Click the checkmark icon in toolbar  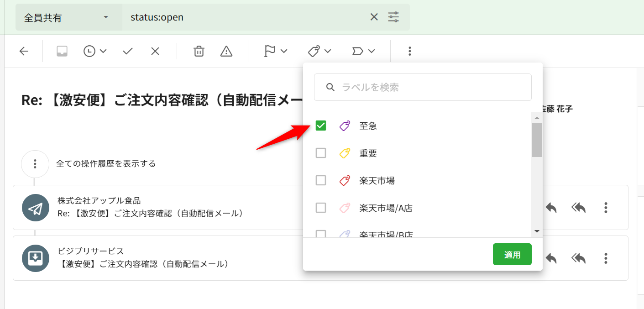(128, 52)
